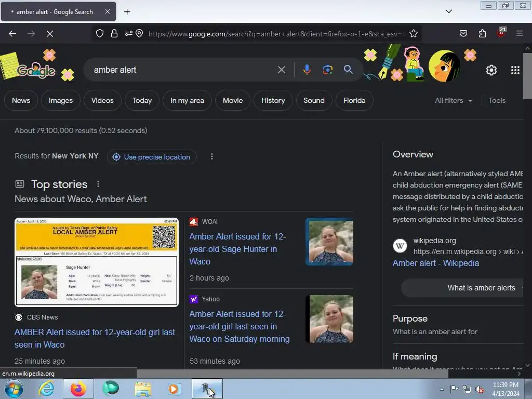The image size is (532, 399).
Task: Click the location permission icon
Action: [139, 34]
